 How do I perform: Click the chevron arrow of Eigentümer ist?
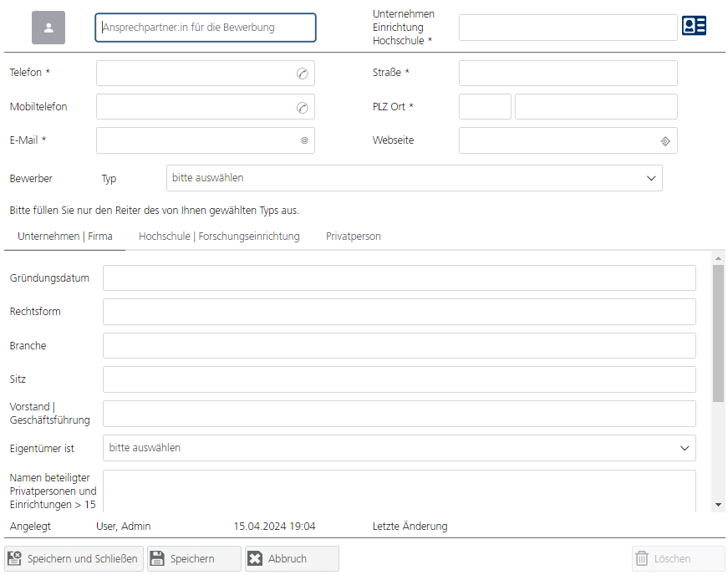[x=685, y=448]
